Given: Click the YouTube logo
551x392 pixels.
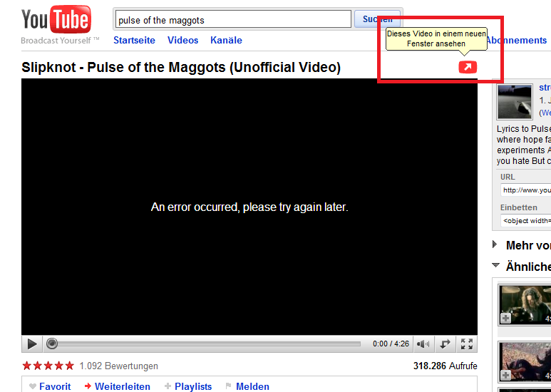Looking at the screenshot, I should (x=56, y=19).
